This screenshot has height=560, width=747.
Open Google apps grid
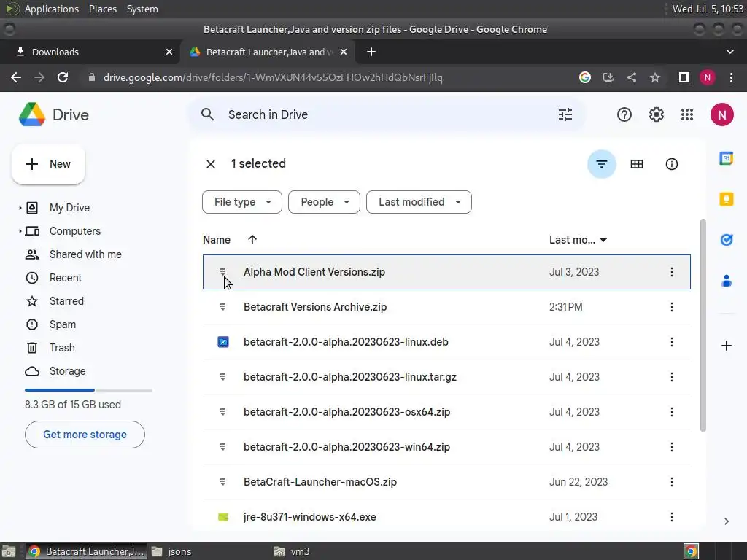(x=687, y=114)
